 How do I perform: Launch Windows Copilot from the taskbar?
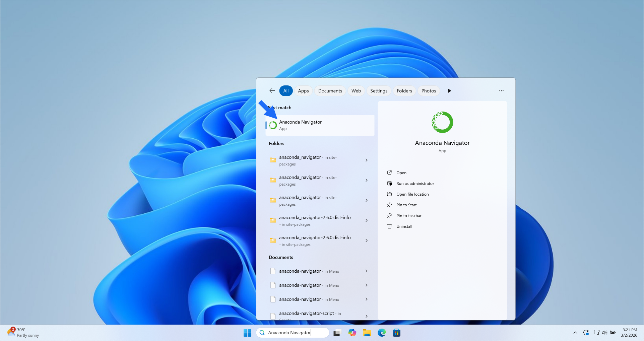point(352,332)
